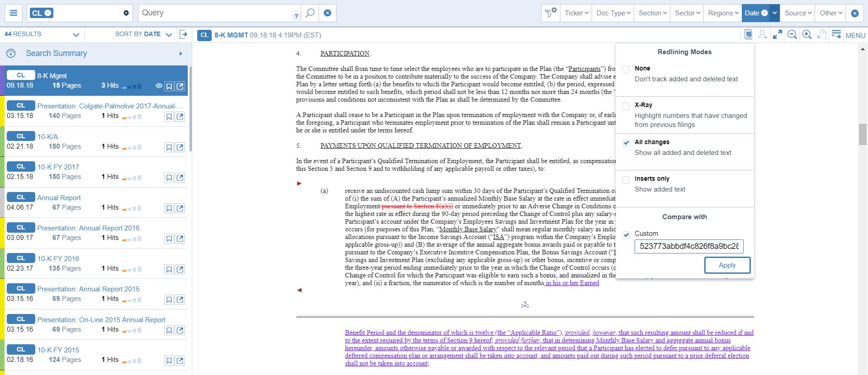Enable X-Ray redlining mode

[x=626, y=106]
